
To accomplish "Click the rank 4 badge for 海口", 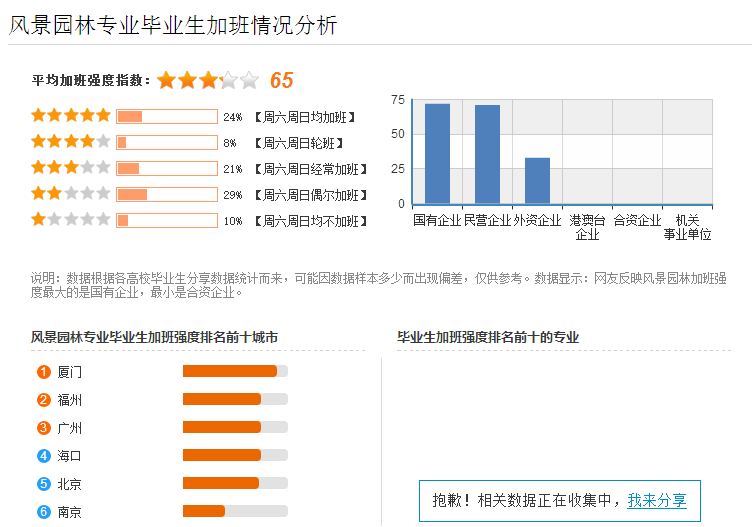I will coord(44,455).
